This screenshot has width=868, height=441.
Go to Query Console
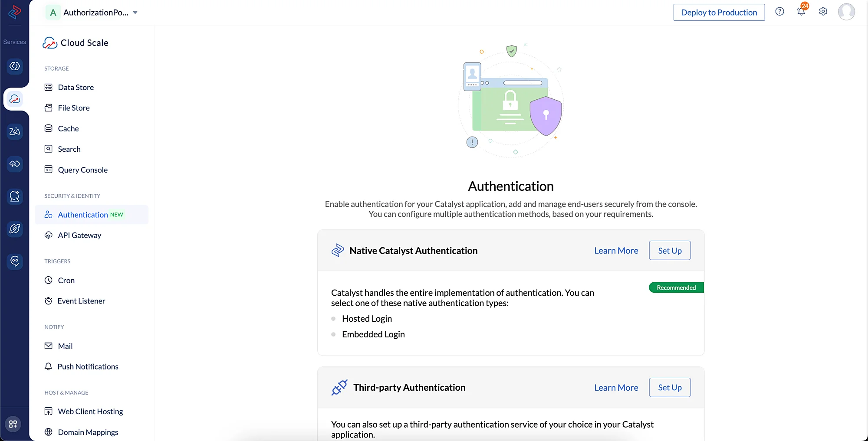coord(82,170)
